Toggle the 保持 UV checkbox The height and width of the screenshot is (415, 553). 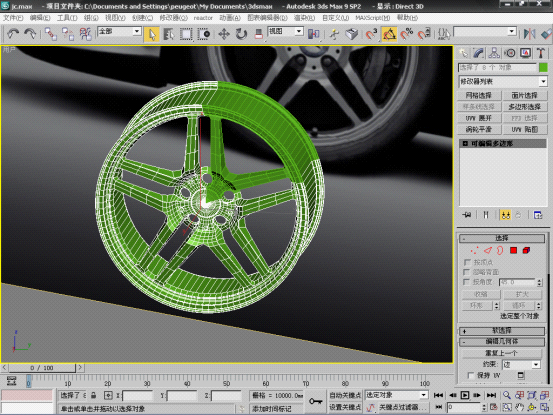pyautogui.click(x=470, y=375)
